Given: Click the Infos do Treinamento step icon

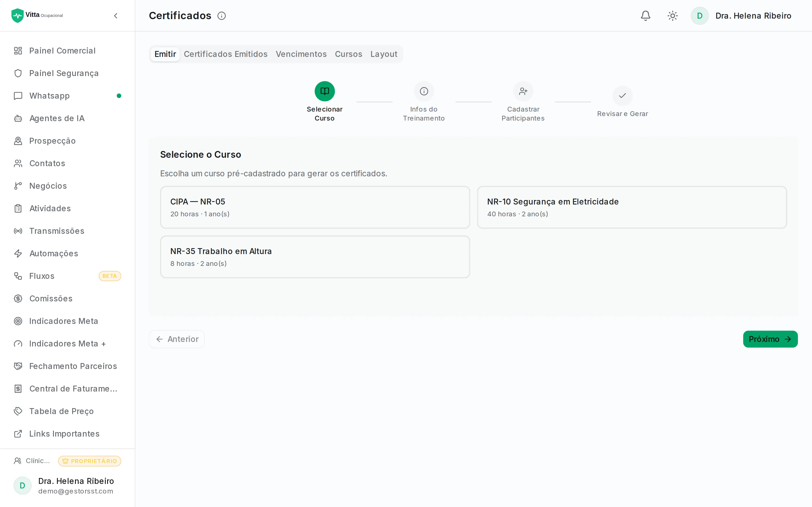Looking at the screenshot, I should pyautogui.click(x=424, y=91).
